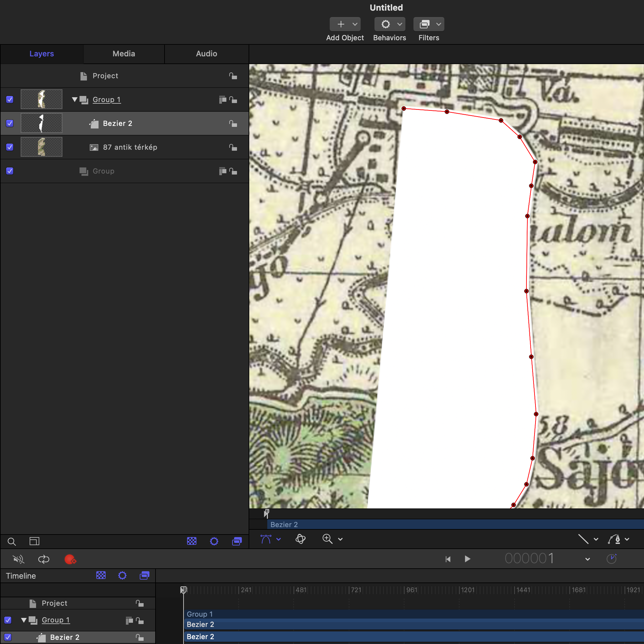Toggle audio mute button
644x644 pixels.
click(x=18, y=559)
